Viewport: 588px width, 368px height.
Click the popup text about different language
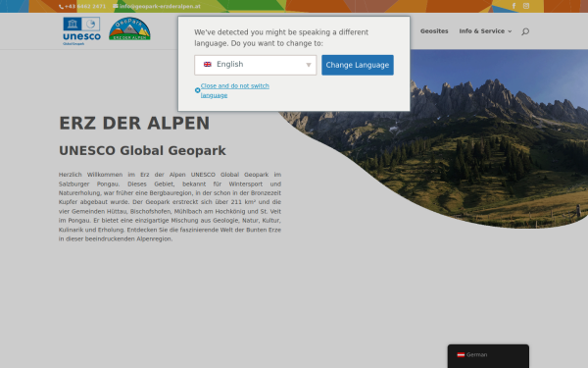point(281,37)
